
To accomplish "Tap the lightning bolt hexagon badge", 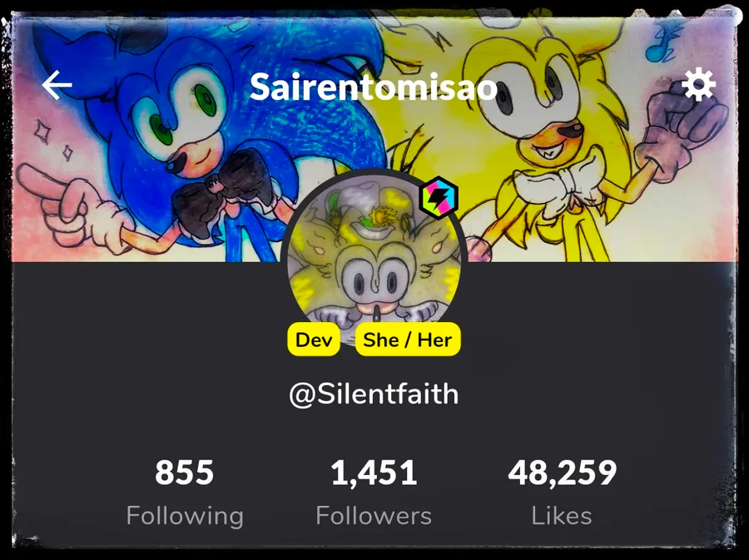I will [x=439, y=197].
